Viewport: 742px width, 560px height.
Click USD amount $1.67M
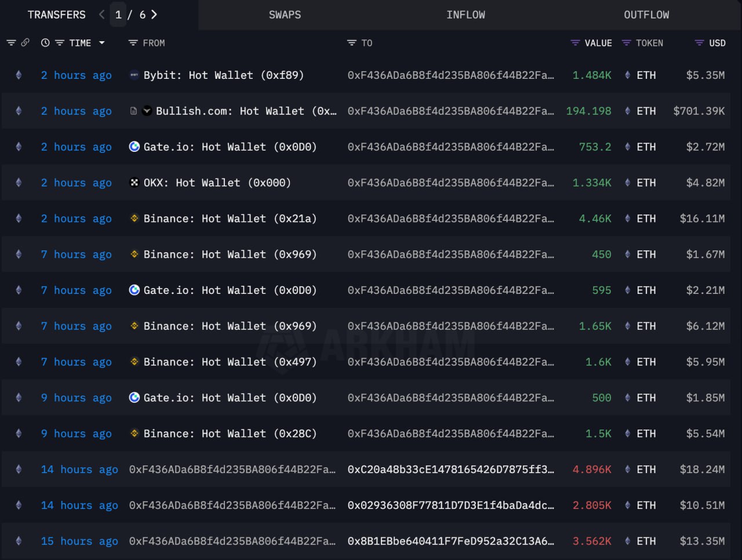(x=705, y=254)
